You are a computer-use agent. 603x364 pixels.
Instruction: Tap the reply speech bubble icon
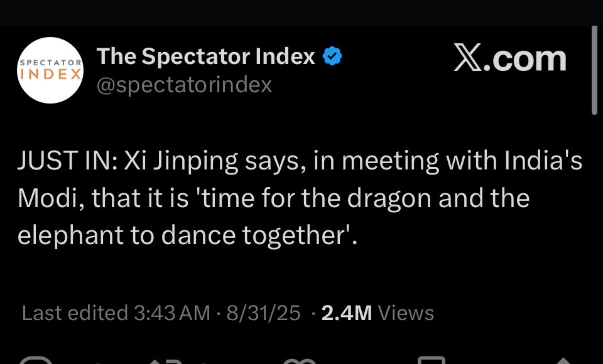(35, 360)
